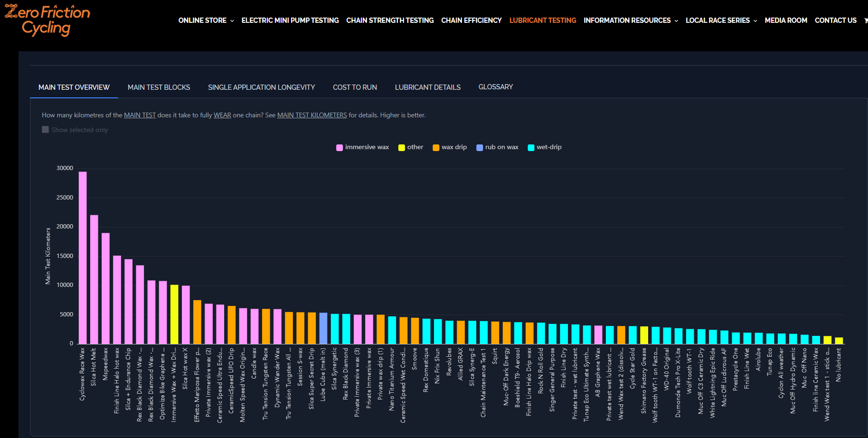Click the Silca Hot wax X bar
This screenshot has height=438, width=868.
[x=186, y=315]
